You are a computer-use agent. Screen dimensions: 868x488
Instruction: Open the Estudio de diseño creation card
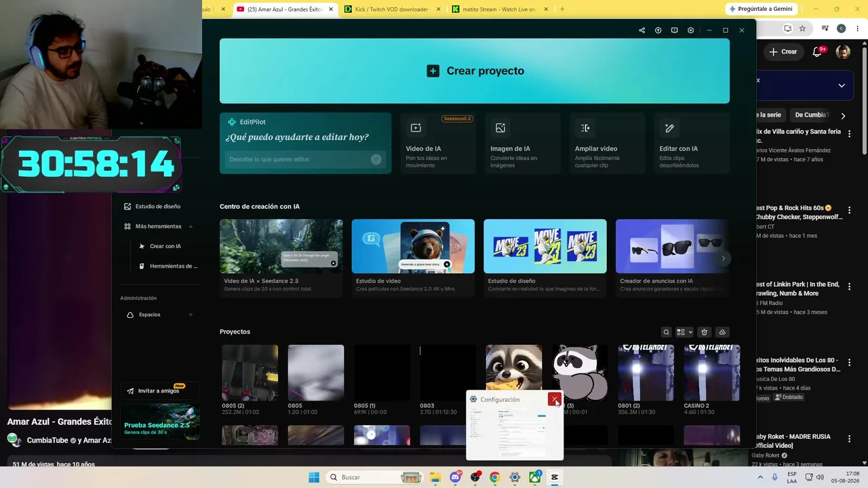pyautogui.click(x=545, y=257)
